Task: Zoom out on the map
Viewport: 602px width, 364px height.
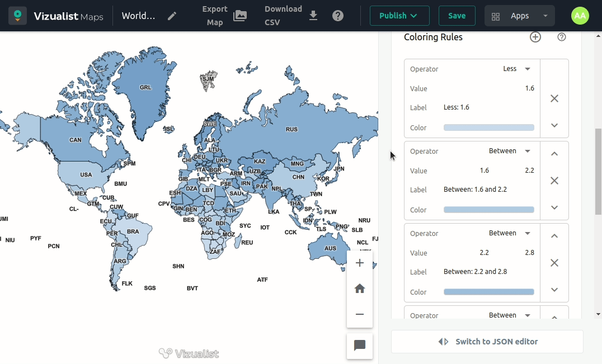Action: (360, 314)
